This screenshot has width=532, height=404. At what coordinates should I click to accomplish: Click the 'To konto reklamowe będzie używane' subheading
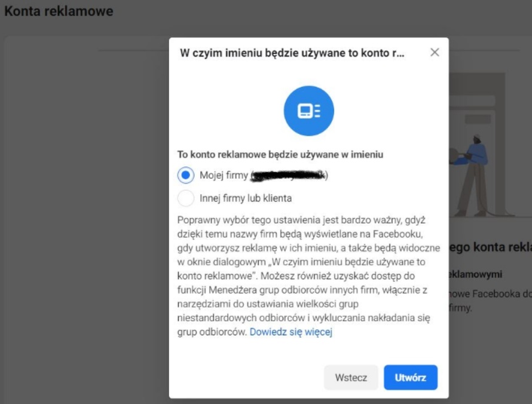pos(280,154)
